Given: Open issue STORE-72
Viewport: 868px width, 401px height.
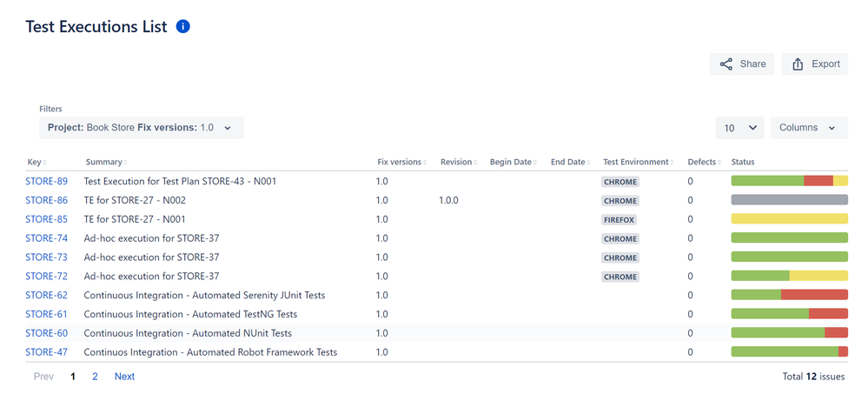Looking at the screenshot, I should point(47,276).
